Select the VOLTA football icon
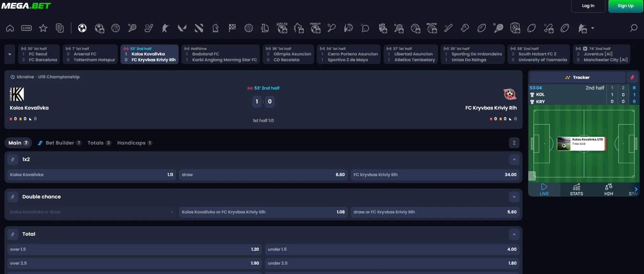The width and height of the screenshot is (644, 274). coord(282,28)
